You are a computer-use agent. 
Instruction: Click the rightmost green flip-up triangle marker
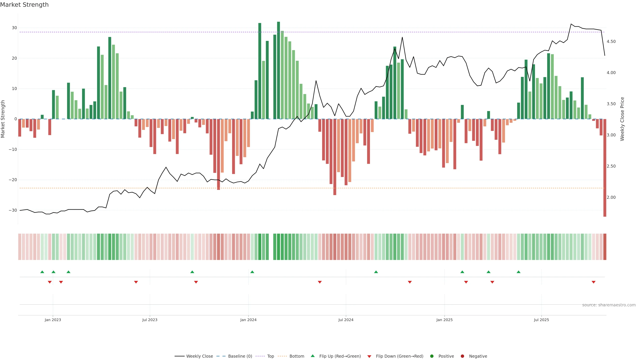[x=519, y=272]
